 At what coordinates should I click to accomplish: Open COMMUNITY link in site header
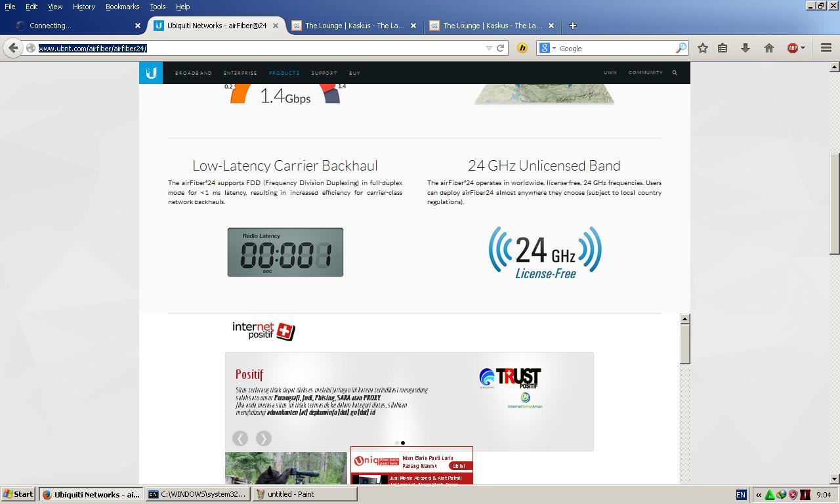click(x=646, y=73)
